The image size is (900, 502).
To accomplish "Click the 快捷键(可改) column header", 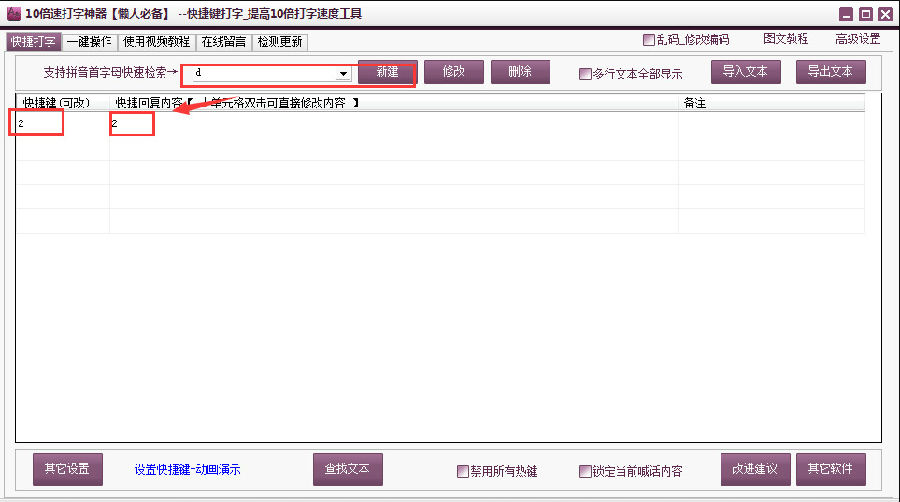I will point(62,103).
